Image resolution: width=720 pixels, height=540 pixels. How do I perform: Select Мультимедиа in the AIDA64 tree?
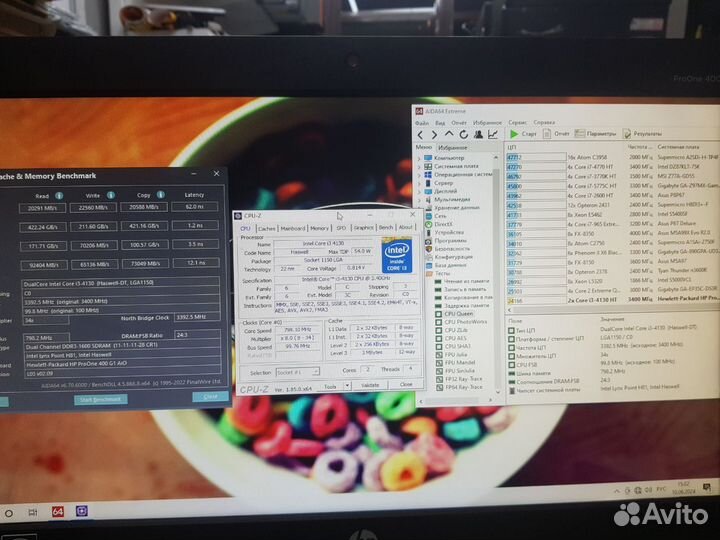point(447,199)
